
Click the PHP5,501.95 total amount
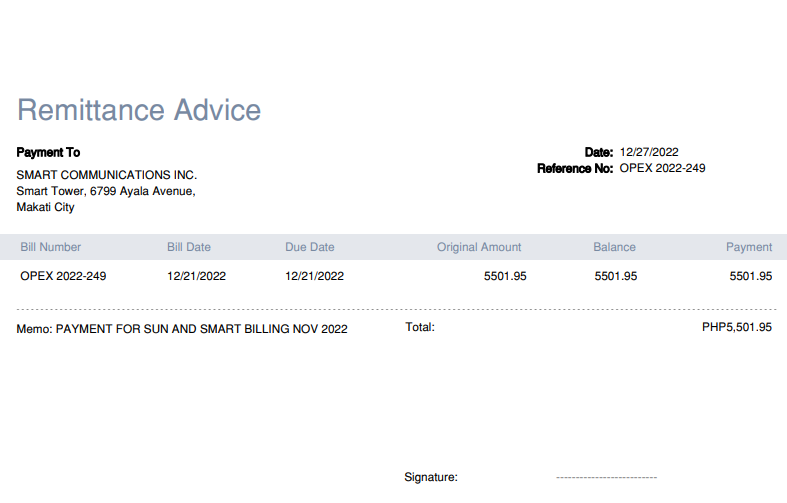click(737, 327)
